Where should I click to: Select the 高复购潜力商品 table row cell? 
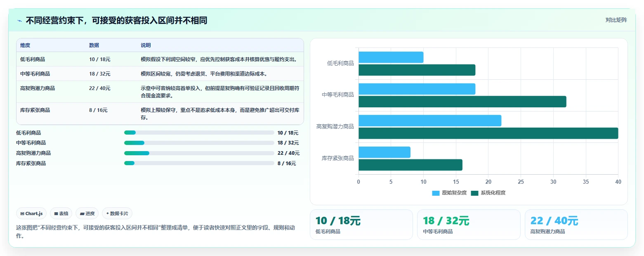pyautogui.click(x=38, y=88)
